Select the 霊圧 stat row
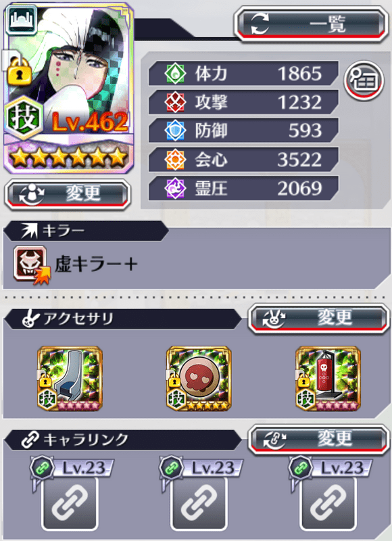Screen dimensions: 392x541 coord(243,189)
